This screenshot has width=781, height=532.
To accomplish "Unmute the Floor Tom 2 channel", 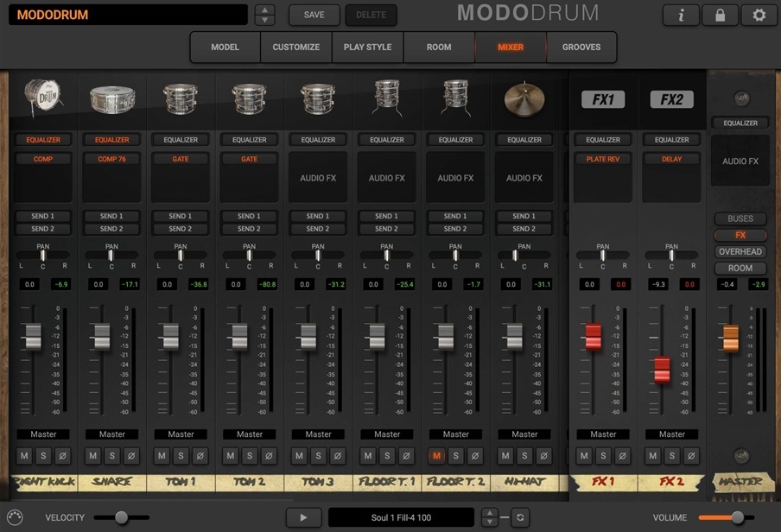I will 437,455.
